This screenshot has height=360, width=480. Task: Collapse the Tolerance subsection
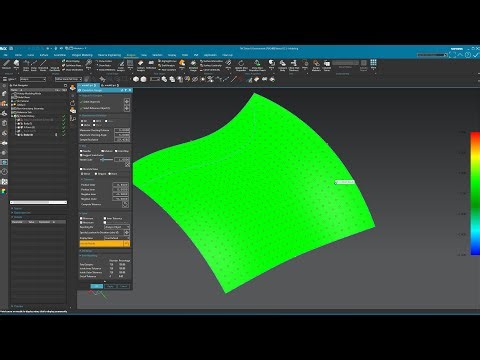coord(88,179)
